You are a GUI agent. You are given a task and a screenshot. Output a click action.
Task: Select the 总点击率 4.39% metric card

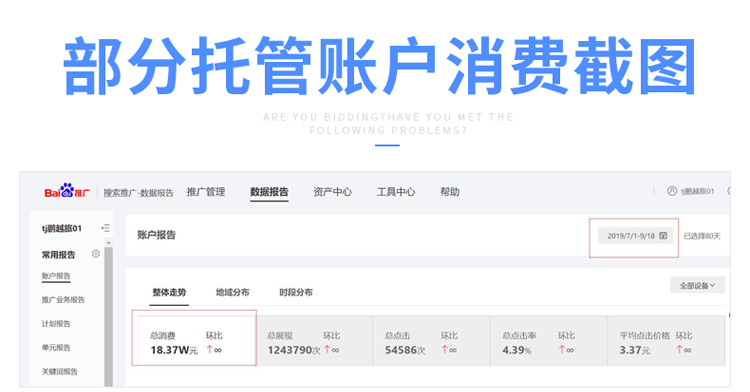coord(549,341)
